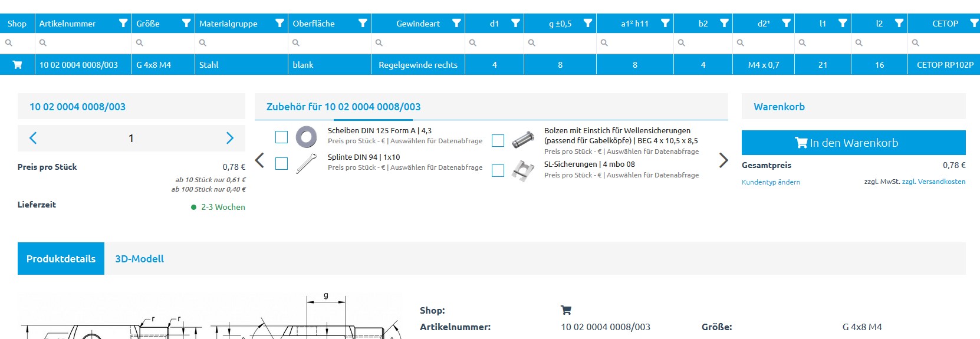
Task: Click the Bolzen mit Einstich thumbnail
Action: coord(523,140)
